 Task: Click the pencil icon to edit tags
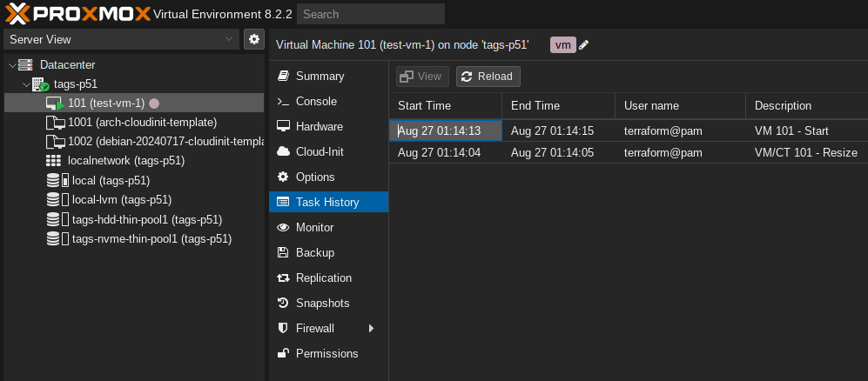pos(584,45)
